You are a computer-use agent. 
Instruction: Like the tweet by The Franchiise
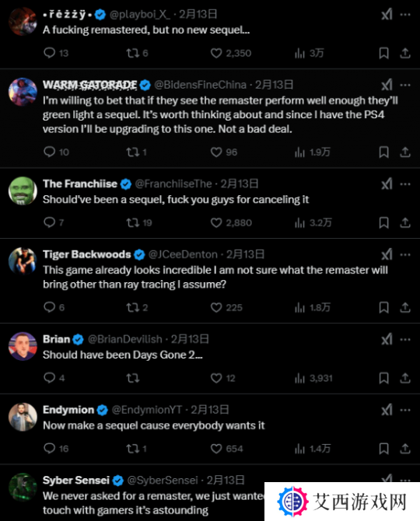216,222
